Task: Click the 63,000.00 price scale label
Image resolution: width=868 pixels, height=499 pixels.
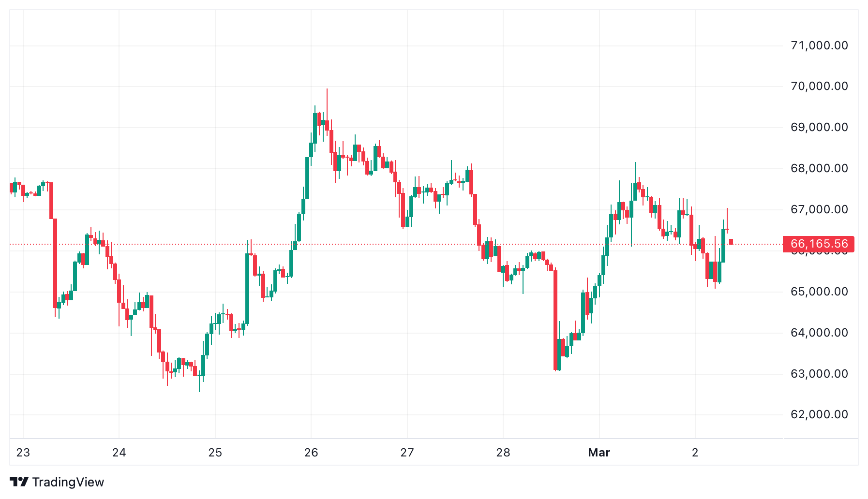Action: [x=819, y=374]
